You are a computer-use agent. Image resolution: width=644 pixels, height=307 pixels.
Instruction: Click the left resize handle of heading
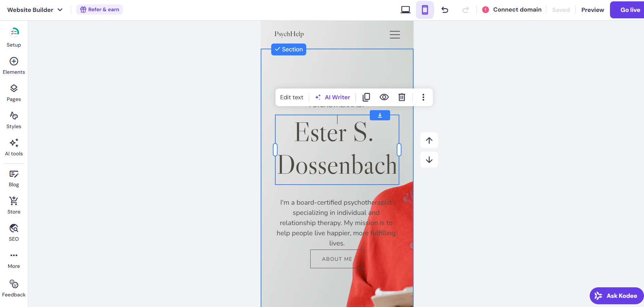275,150
